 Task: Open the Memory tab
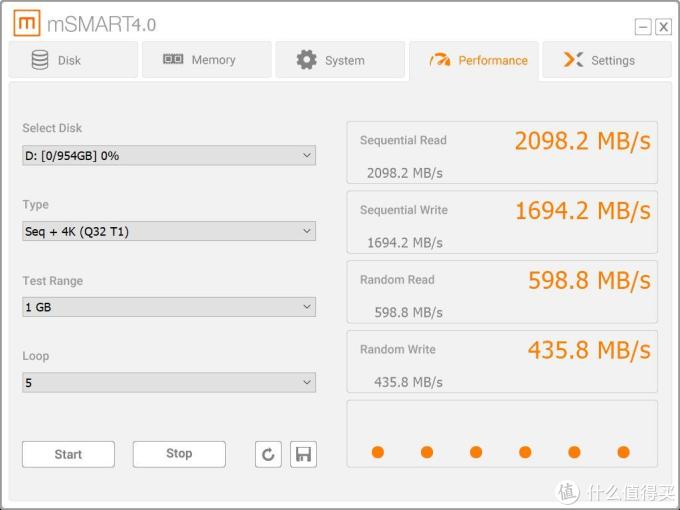(207, 60)
